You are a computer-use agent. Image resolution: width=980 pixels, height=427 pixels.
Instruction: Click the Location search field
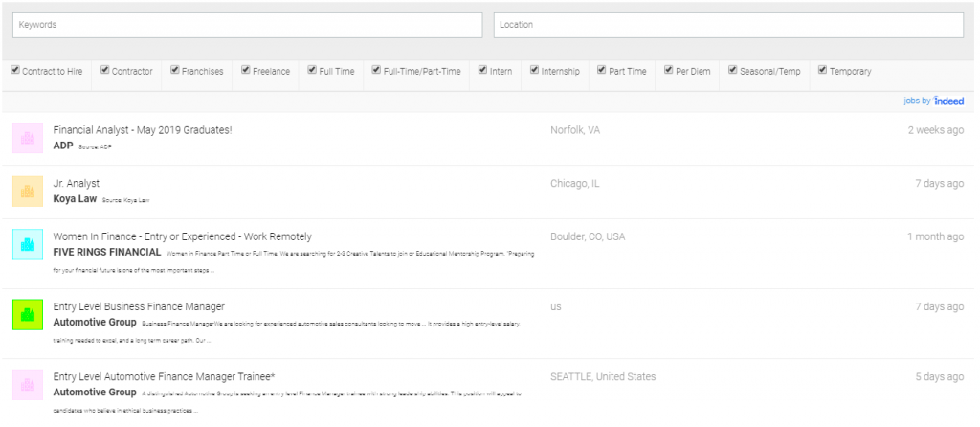click(728, 25)
